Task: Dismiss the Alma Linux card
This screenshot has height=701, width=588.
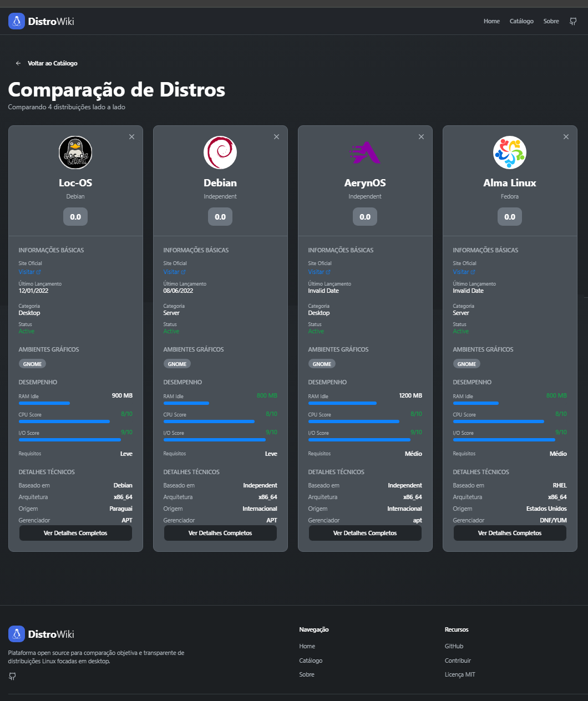Action: (566, 137)
